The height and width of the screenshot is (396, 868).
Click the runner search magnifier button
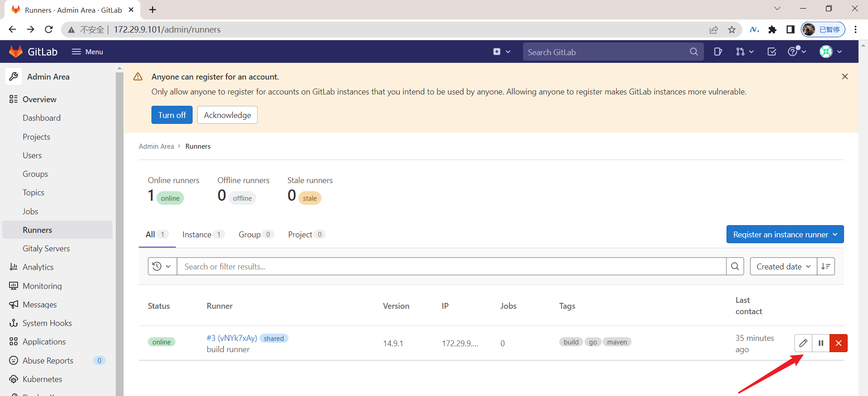(x=735, y=266)
